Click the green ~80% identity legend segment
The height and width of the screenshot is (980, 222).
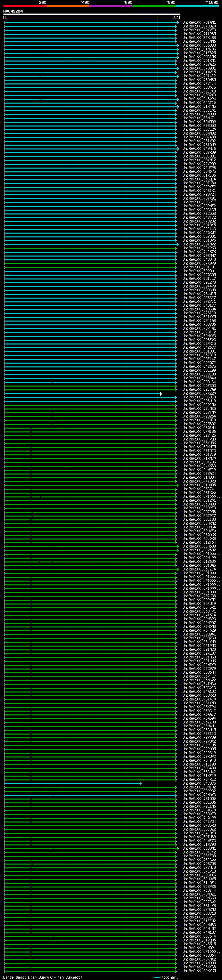point(154,6)
